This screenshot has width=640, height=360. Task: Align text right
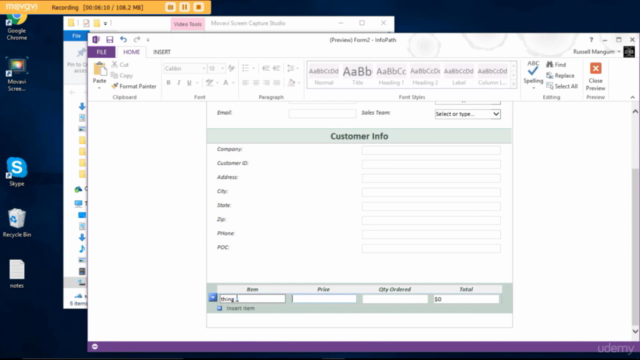266,83
